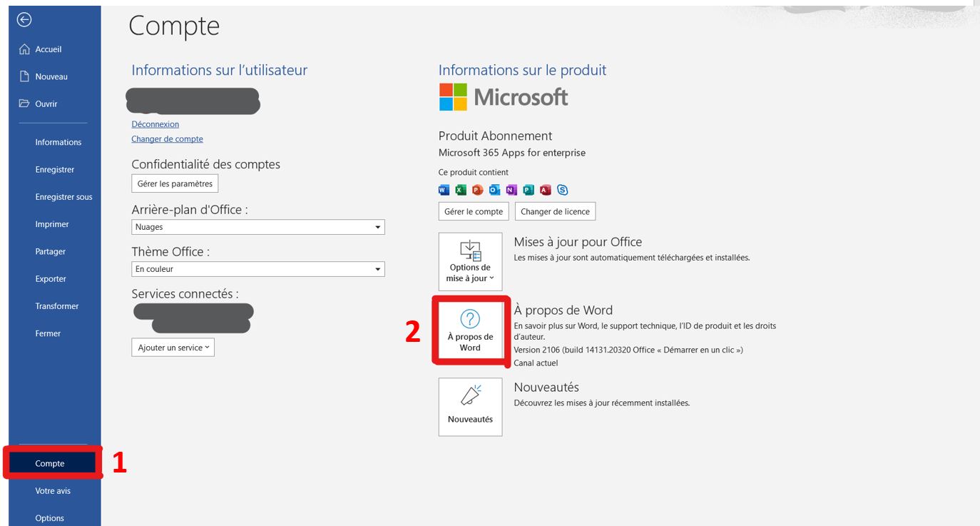This screenshot has width=980, height=526.
Task: Open the Partager tab
Action: tap(54, 251)
